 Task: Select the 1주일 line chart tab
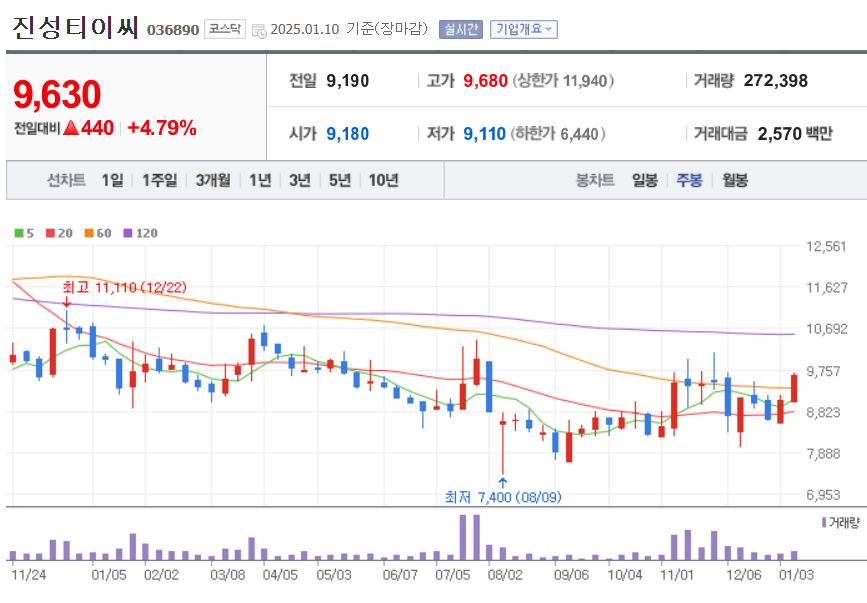pyautogui.click(x=159, y=180)
